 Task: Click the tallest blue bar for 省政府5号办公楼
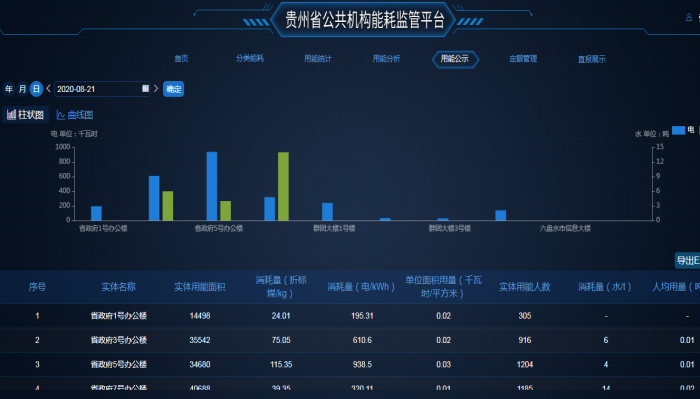(212, 186)
